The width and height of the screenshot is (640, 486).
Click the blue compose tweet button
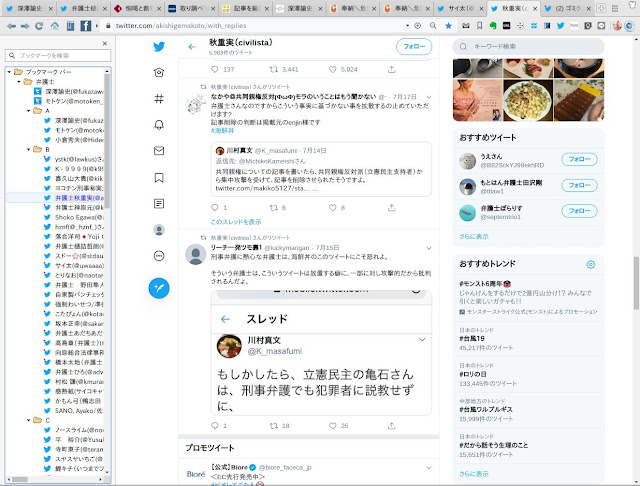pyautogui.click(x=159, y=288)
